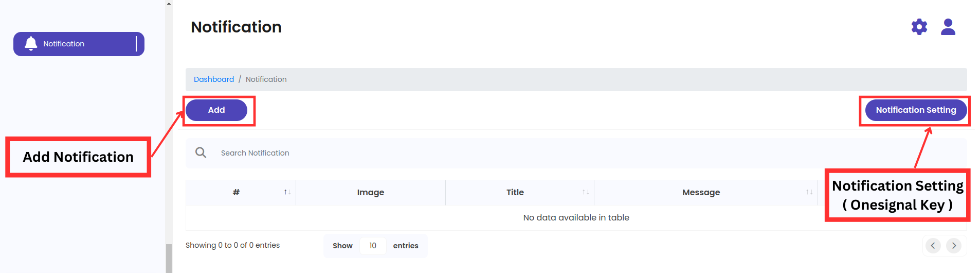980x273 pixels.
Task: Click the search magnifier icon
Action: pos(201,152)
